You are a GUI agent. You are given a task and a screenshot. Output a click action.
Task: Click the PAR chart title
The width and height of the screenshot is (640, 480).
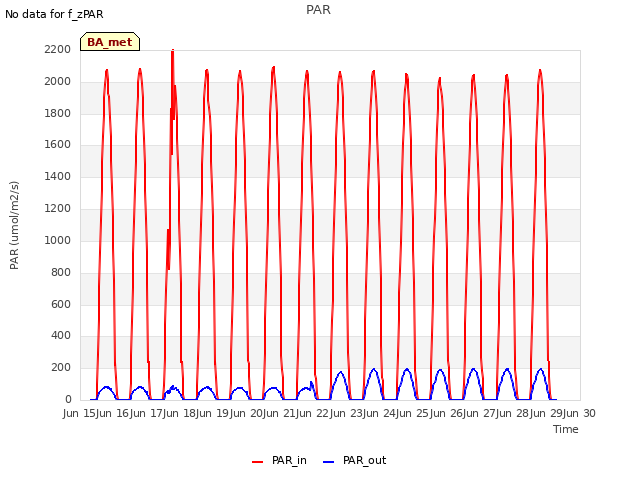pyautogui.click(x=318, y=9)
